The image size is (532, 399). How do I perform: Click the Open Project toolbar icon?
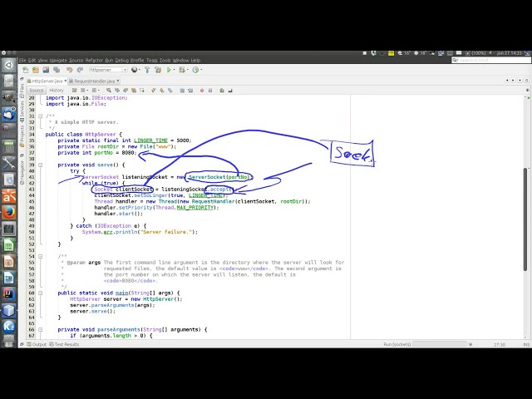tap(47, 70)
